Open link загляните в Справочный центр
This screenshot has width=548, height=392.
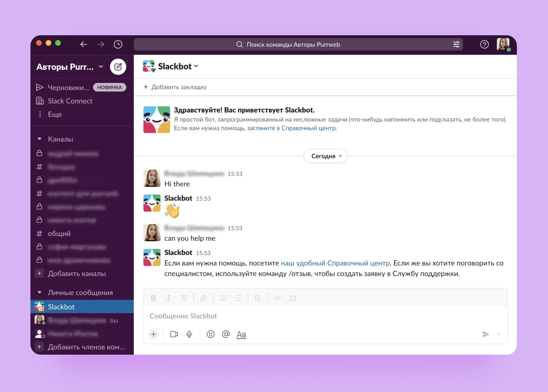(291, 128)
